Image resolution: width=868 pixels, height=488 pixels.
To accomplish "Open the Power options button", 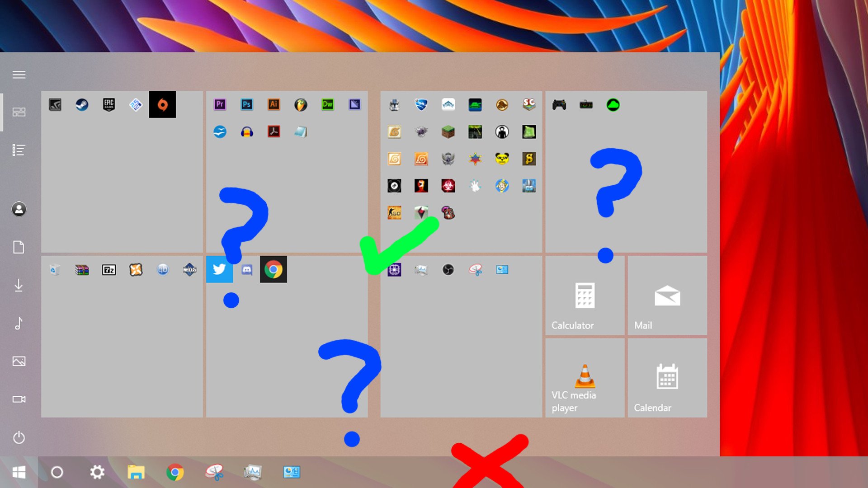I will pyautogui.click(x=19, y=437).
